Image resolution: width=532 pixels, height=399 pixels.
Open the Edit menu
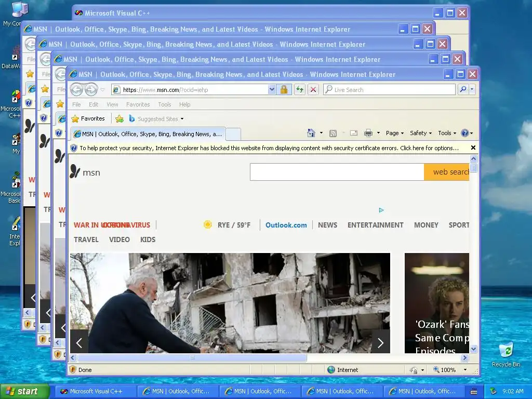click(x=94, y=104)
